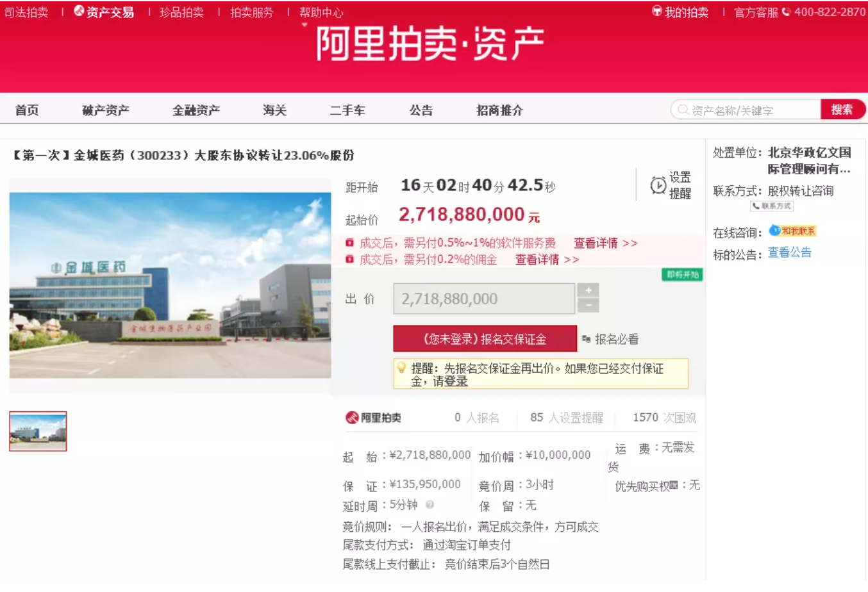This screenshot has height=592, width=868.
Task: Focus the 资产名称/关键字 search field
Action: pos(746,110)
